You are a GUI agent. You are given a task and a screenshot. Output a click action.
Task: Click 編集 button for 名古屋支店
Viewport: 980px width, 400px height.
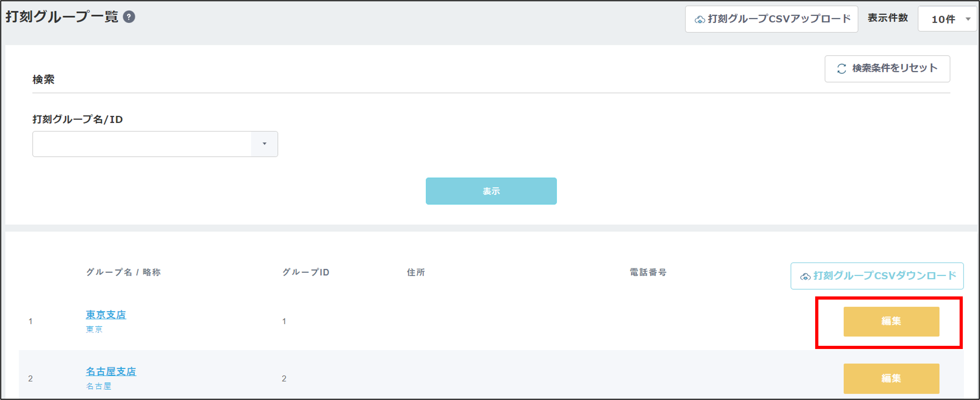[x=891, y=378]
